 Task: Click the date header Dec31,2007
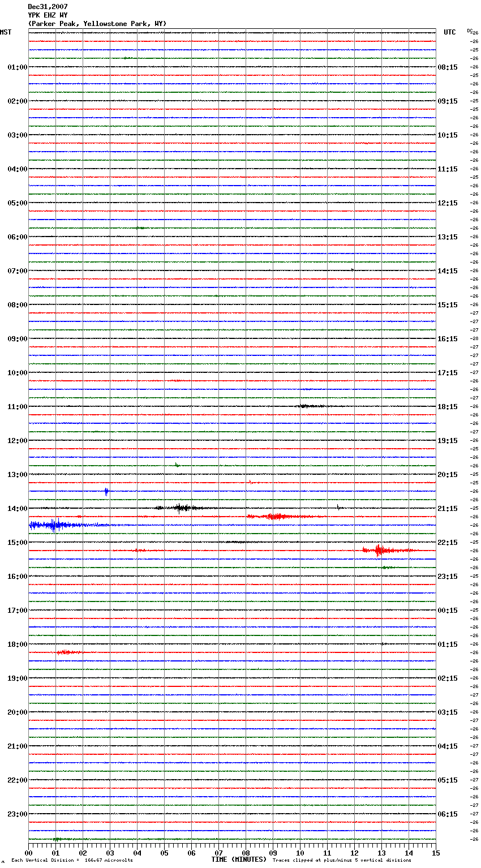pos(48,7)
